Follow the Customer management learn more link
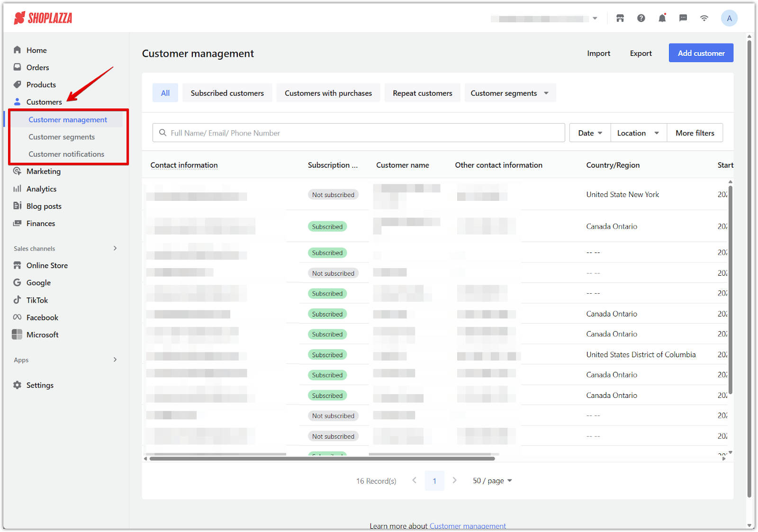The height and width of the screenshot is (532, 758). tap(468, 526)
